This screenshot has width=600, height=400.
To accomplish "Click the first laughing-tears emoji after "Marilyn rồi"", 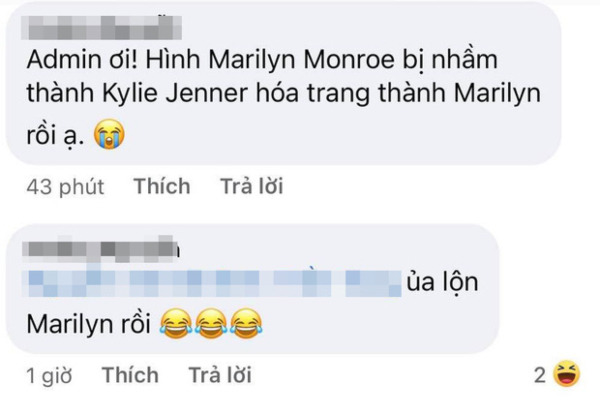I will pyautogui.click(x=176, y=324).
